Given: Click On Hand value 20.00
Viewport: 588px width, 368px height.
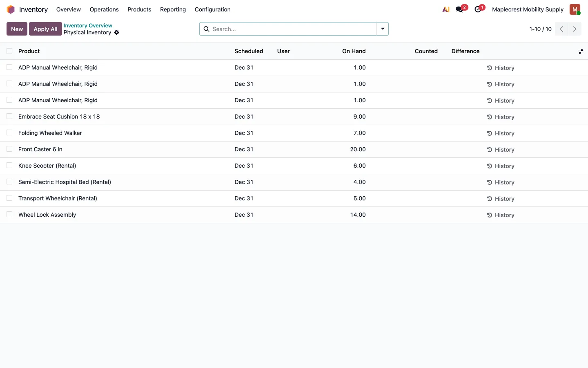Looking at the screenshot, I should 358,149.
